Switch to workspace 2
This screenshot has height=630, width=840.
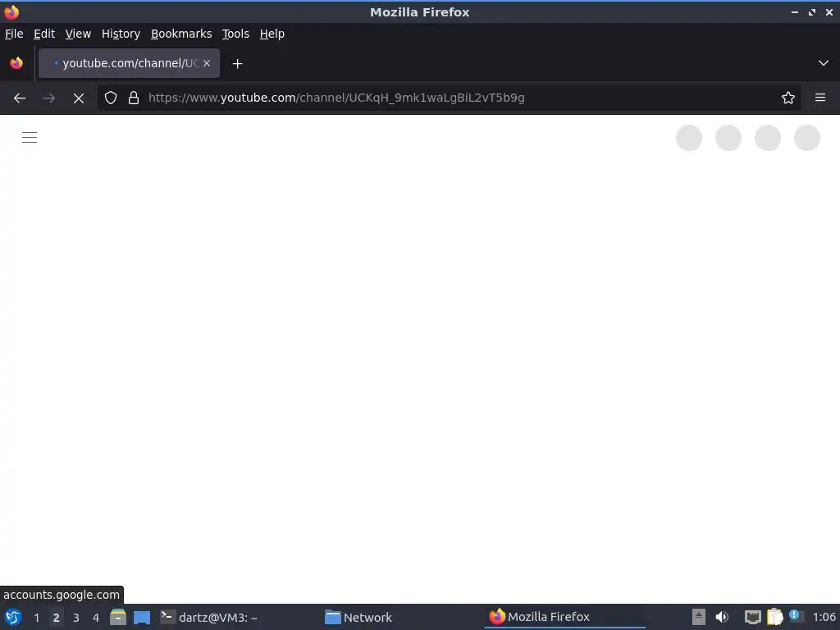coord(57,618)
